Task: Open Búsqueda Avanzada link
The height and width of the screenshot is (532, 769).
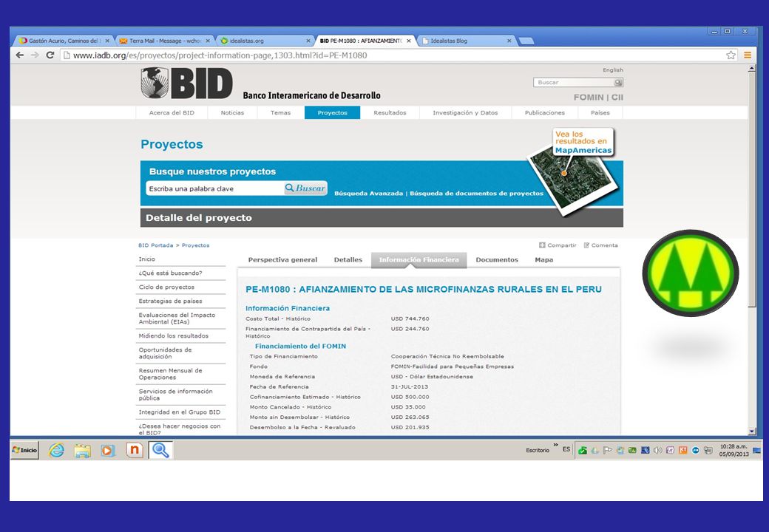Action: point(369,194)
